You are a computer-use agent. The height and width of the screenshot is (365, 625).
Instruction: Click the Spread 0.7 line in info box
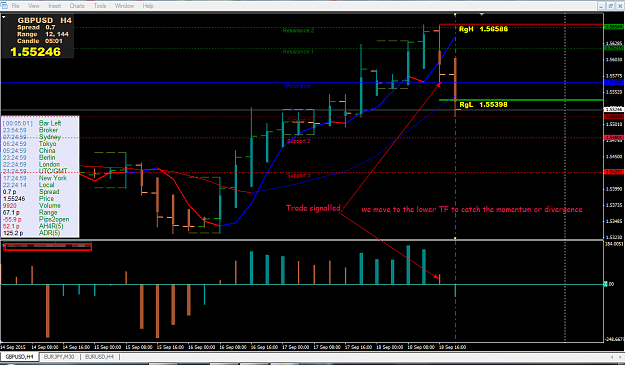(36, 27)
